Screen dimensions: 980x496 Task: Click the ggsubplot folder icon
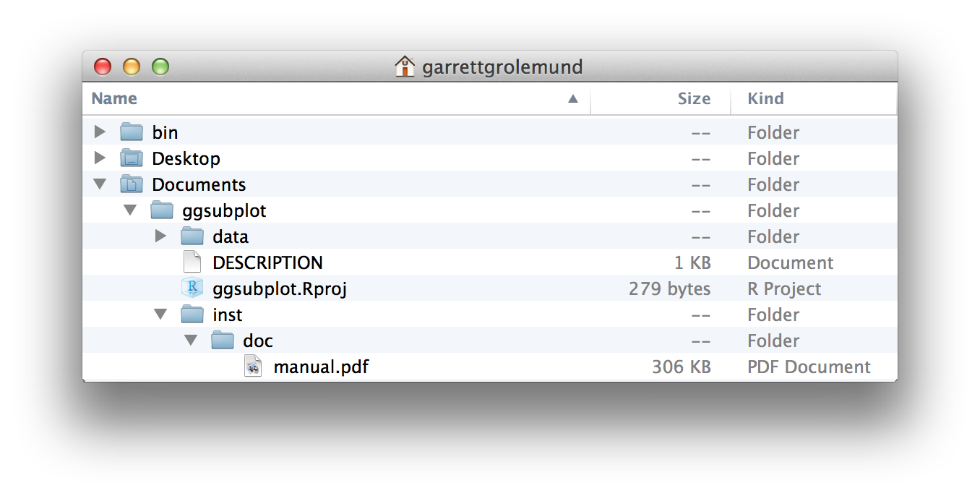161,210
